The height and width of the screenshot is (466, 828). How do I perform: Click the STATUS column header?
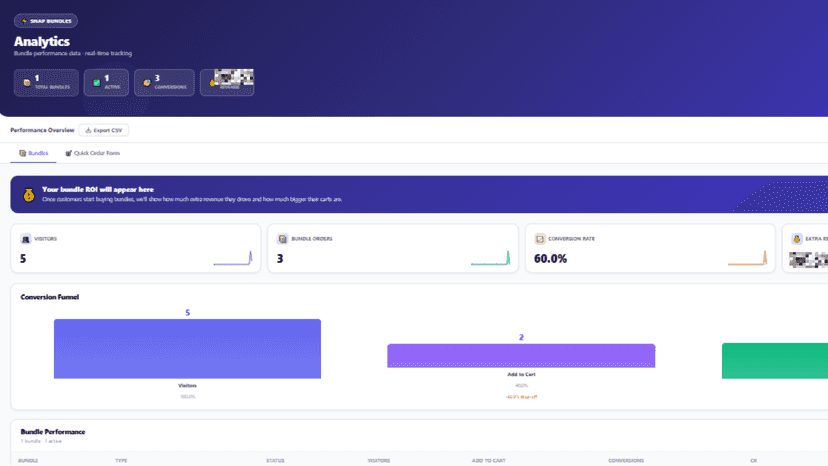tap(275, 461)
